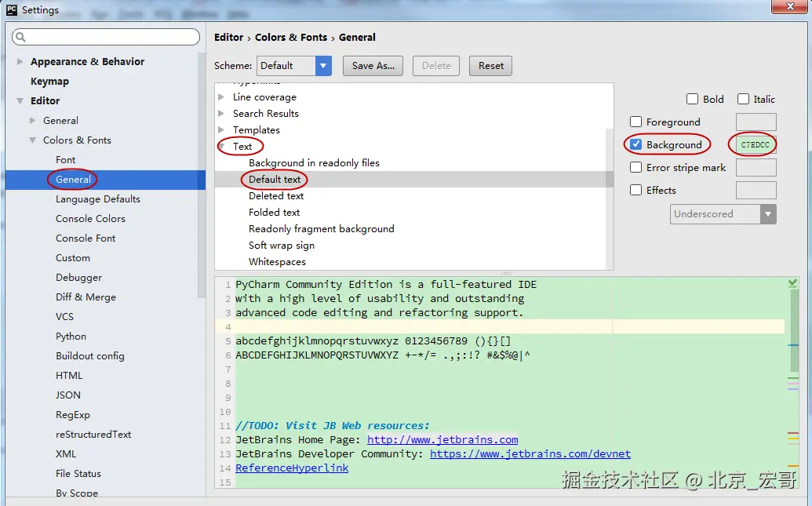Screen dimensions: 812x506
Task: Collapse the Text group
Action: [x=221, y=147]
